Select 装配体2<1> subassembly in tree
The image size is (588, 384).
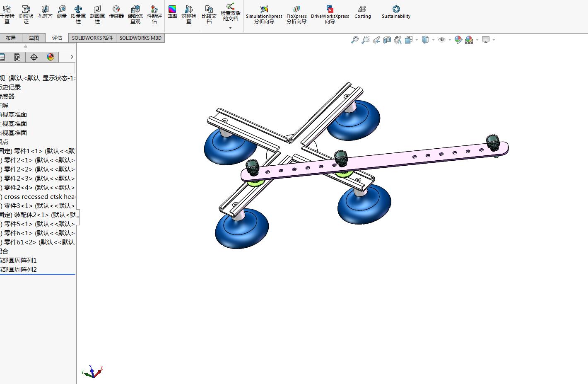click(x=38, y=215)
